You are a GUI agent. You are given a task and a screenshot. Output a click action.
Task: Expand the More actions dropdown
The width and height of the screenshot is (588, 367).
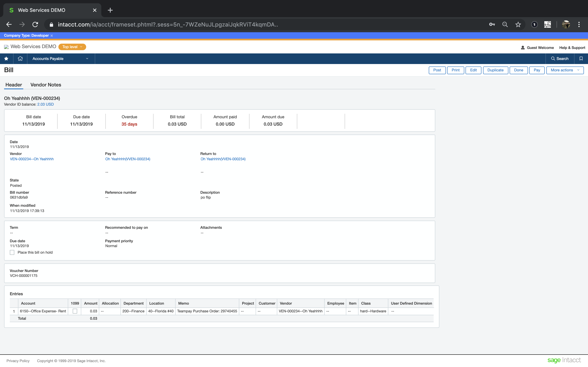tap(565, 70)
